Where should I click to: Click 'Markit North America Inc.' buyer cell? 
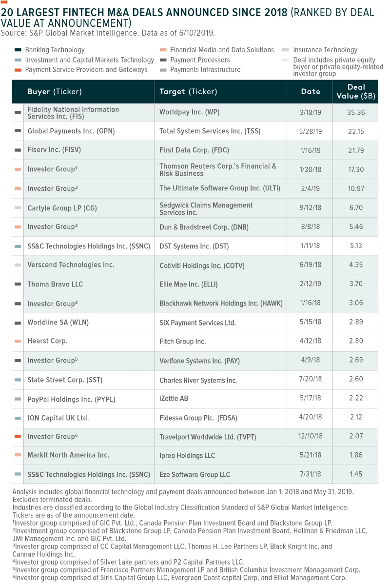(x=68, y=455)
